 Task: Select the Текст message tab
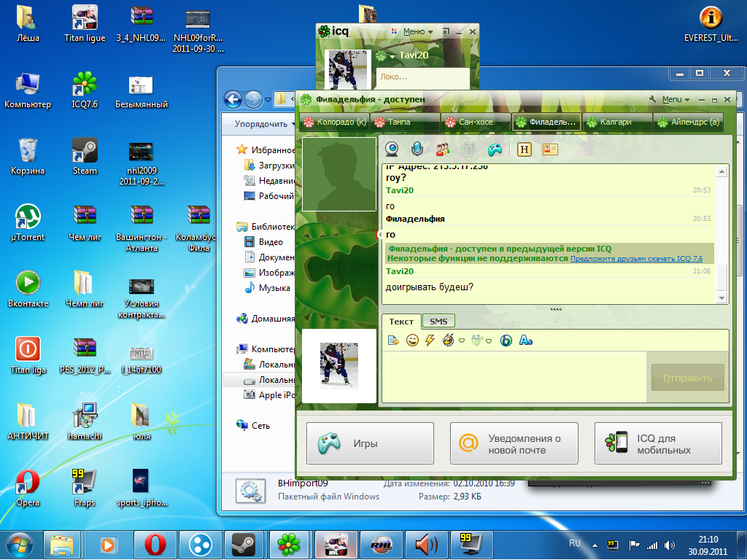coord(401,322)
